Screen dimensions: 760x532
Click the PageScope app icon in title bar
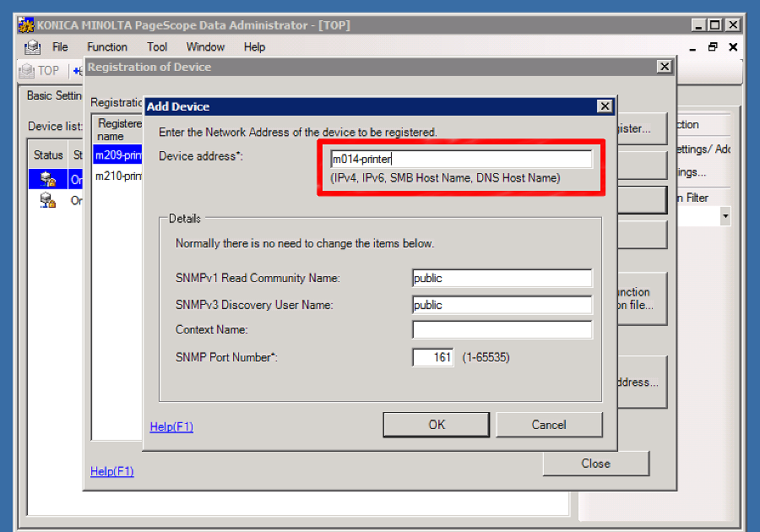[26, 25]
